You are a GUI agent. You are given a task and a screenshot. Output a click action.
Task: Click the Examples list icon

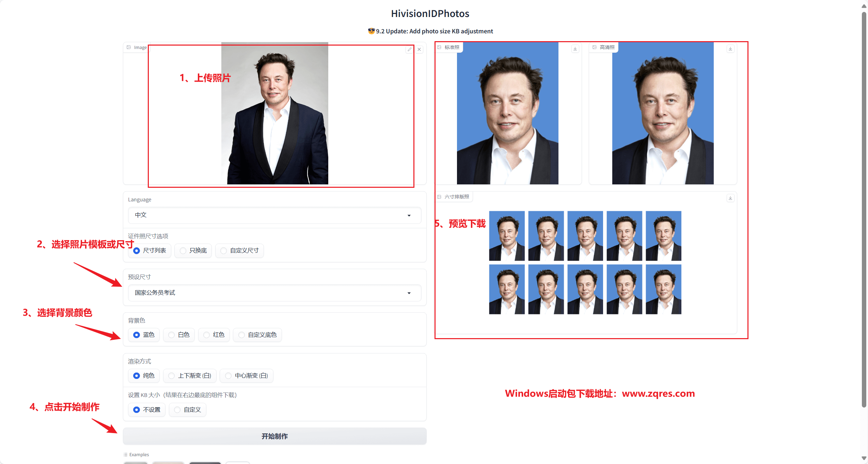click(125, 454)
